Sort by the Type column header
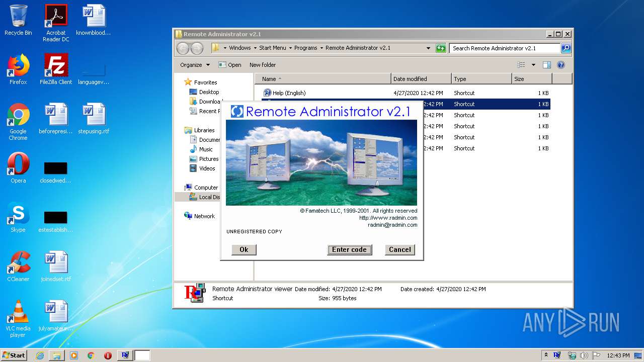 pos(481,79)
